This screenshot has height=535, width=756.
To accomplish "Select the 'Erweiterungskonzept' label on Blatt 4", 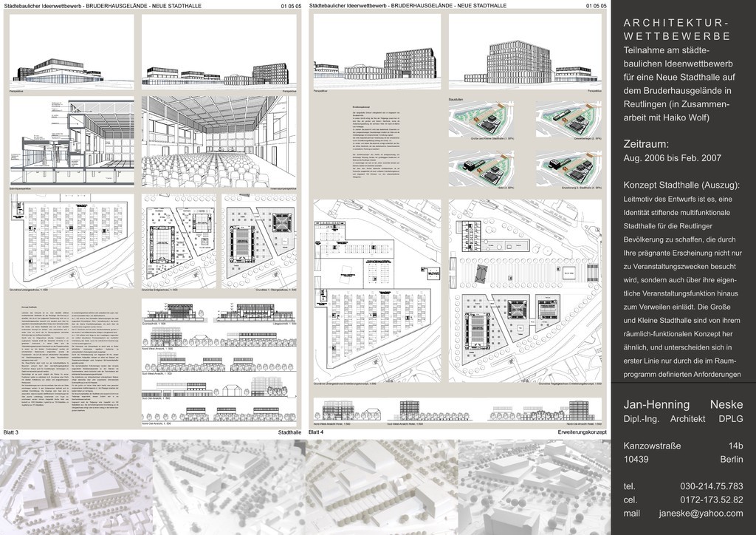I will tap(582, 432).
